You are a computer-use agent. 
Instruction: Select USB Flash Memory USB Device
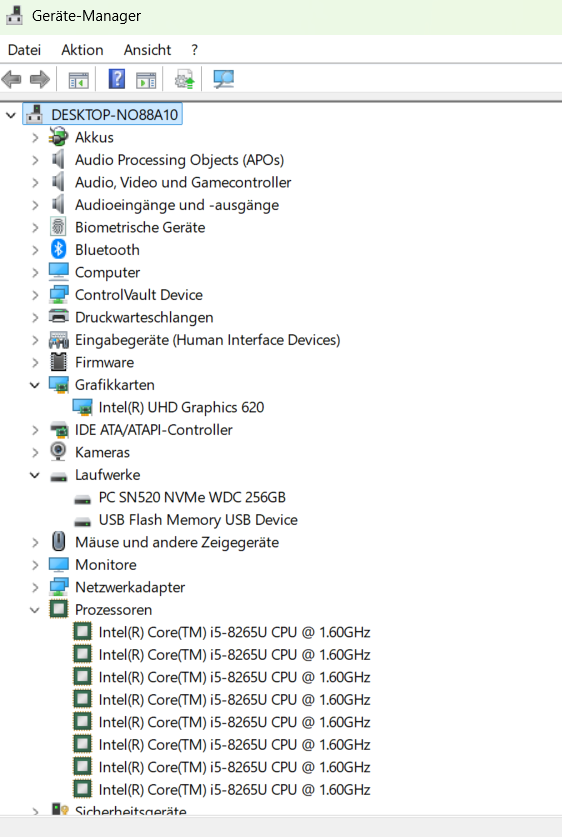[x=198, y=519]
